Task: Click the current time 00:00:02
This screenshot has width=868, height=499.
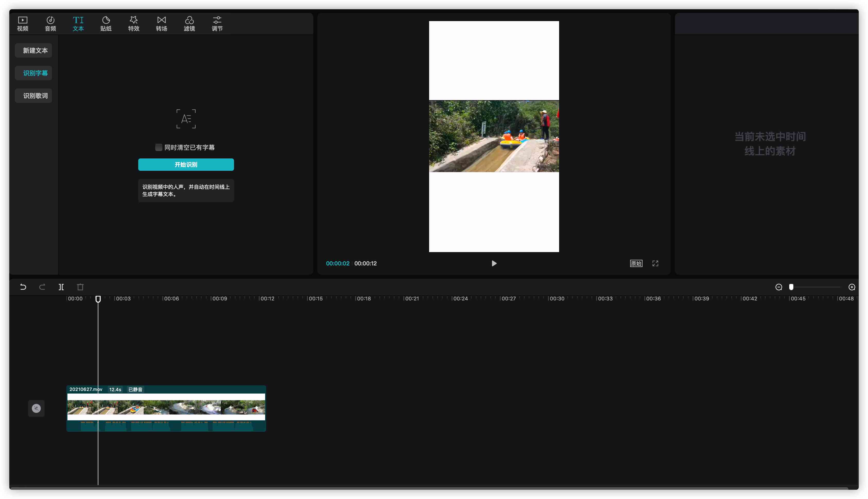Action: pos(337,263)
